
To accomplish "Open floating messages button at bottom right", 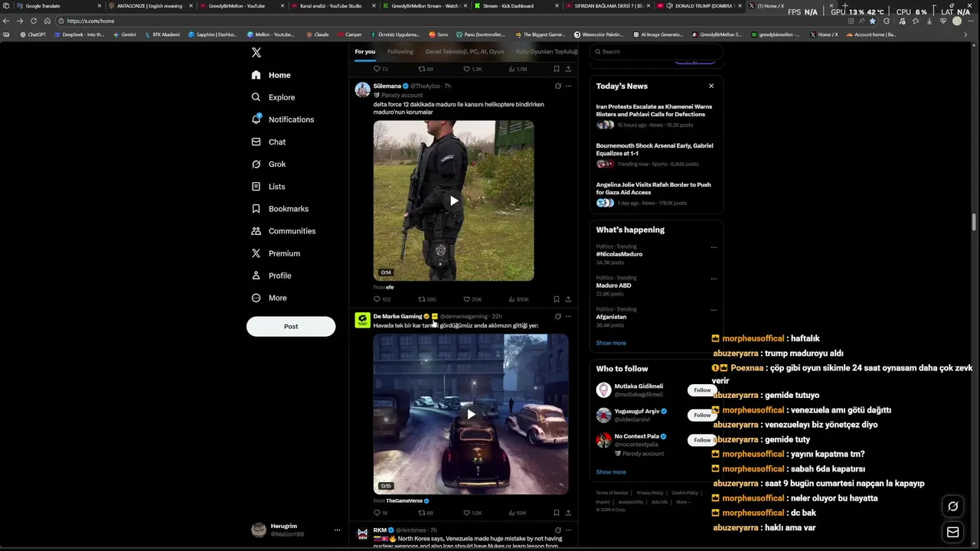I will (x=952, y=532).
